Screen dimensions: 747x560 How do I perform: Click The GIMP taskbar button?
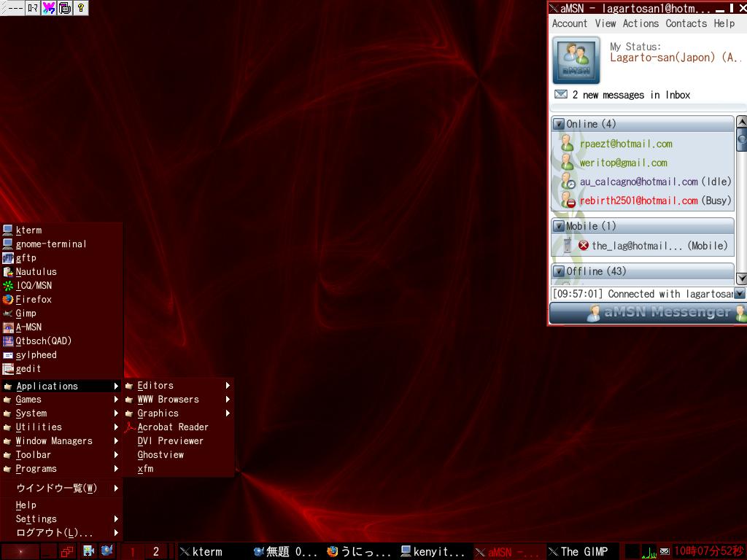point(583,551)
